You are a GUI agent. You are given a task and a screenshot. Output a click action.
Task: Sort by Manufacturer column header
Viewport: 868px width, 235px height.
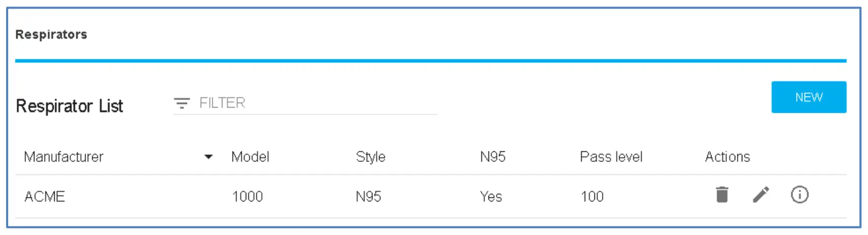click(64, 157)
